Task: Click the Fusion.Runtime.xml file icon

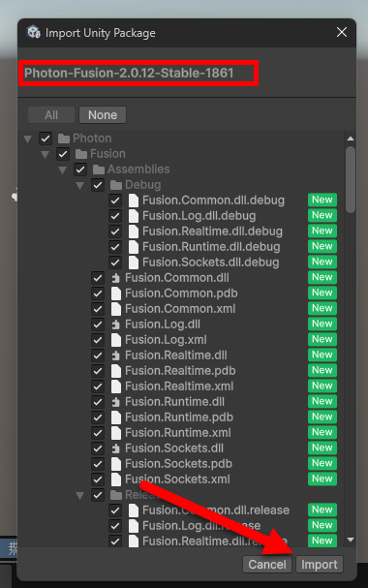Action: click(116, 433)
